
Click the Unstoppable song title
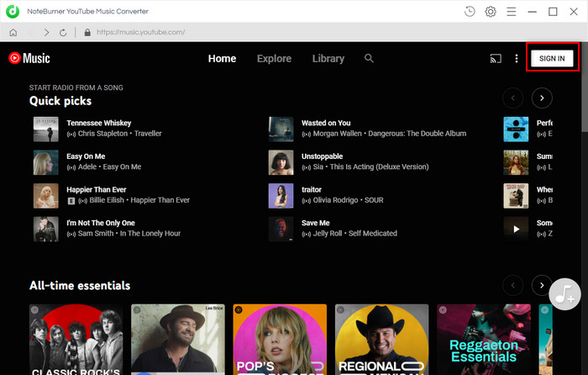click(x=322, y=156)
